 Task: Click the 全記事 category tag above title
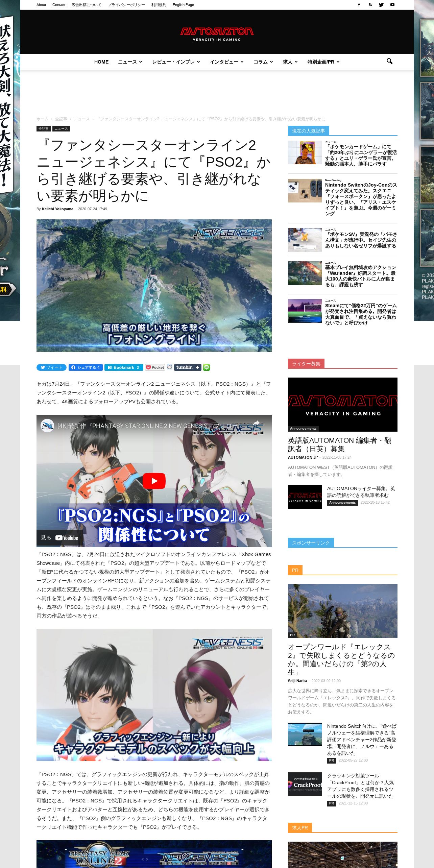tap(44, 129)
